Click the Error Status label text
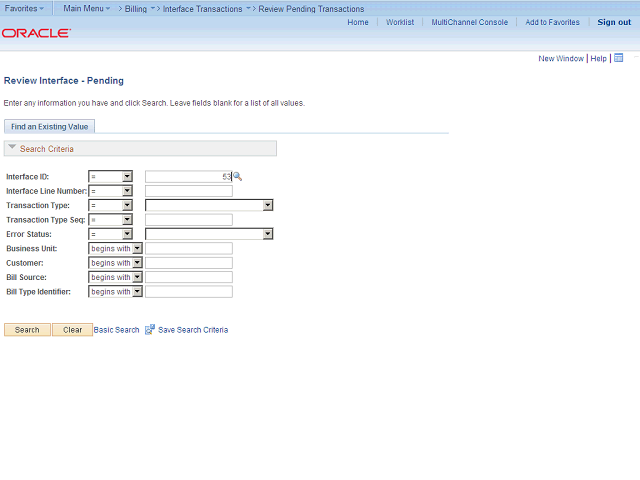The height and width of the screenshot is (480, 640). pos(29,234)
